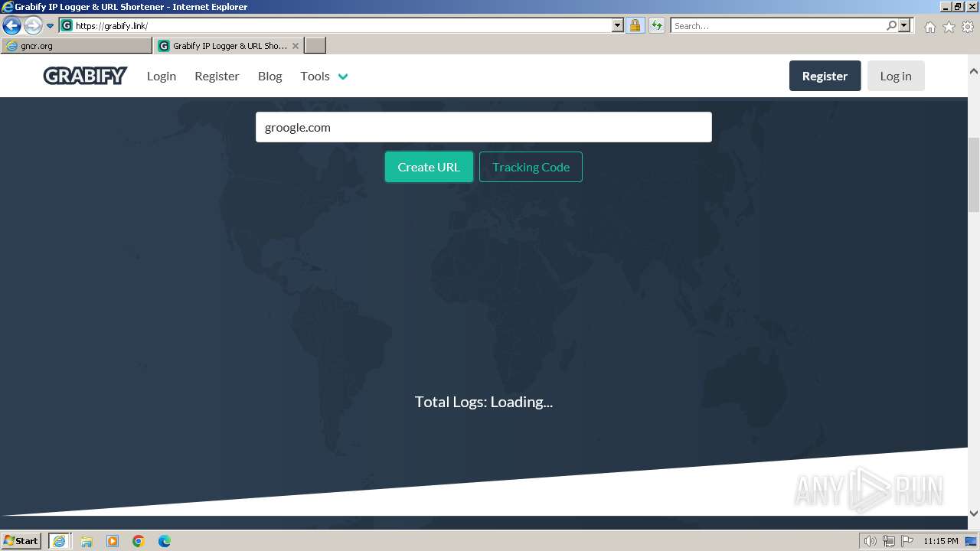This screenshot has height=551, width=980.
Task: Open the search provider dropdown arrow
Action: pyautogui.click(x=904, y=25)
